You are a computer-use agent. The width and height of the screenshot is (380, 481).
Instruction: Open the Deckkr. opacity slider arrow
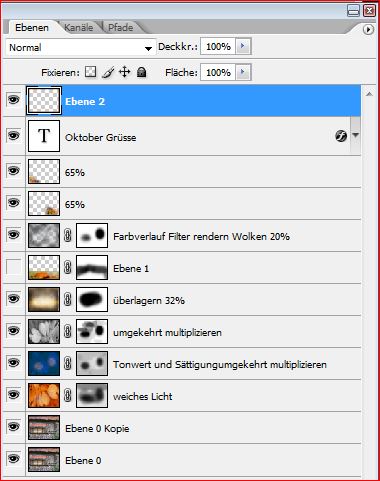pos(243,46)
